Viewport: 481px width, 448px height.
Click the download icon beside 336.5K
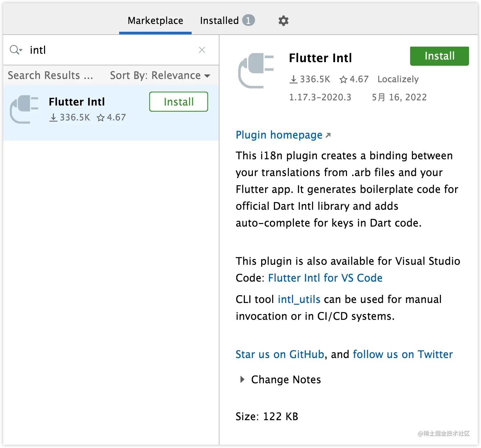click(x=293, y=79)
